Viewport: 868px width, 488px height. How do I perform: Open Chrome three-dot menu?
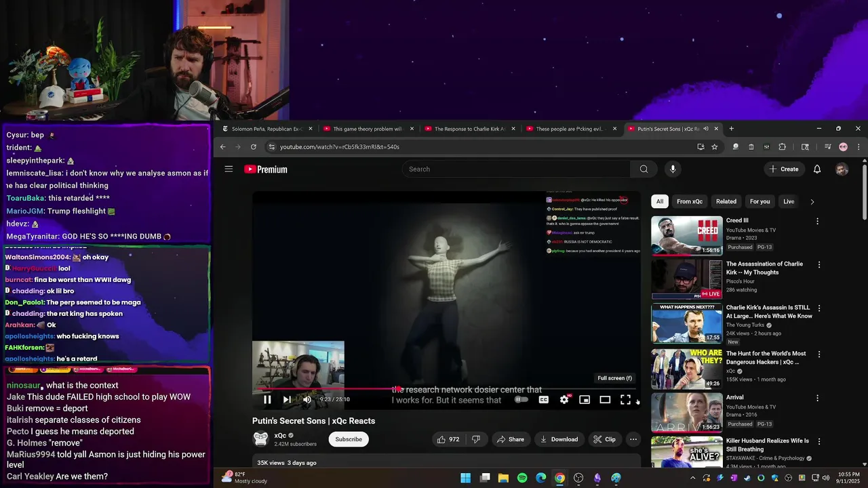pyautogui.click(x=859, y=147)
